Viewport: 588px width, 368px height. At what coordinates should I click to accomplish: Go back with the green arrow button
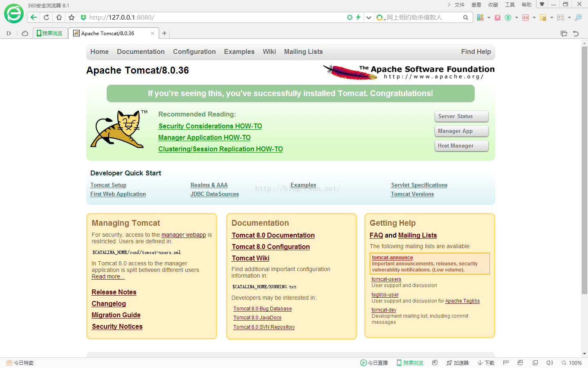pos(34,17)
